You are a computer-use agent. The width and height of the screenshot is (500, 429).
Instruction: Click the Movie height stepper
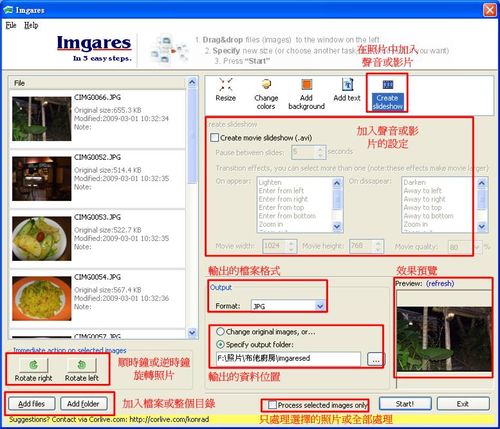(378, 246)
